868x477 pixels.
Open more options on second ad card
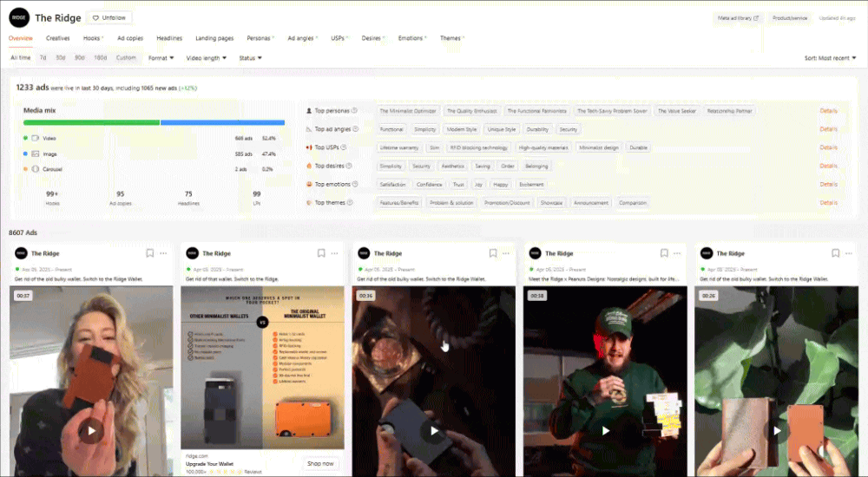[x=334, y=253]
